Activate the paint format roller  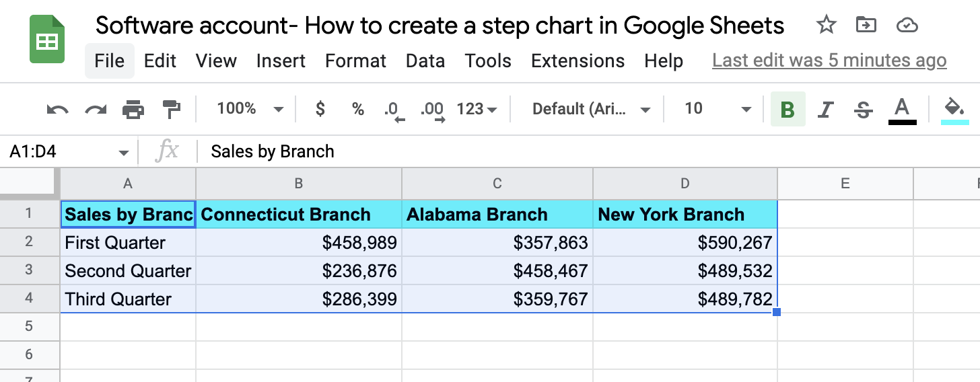pos(172,109)
